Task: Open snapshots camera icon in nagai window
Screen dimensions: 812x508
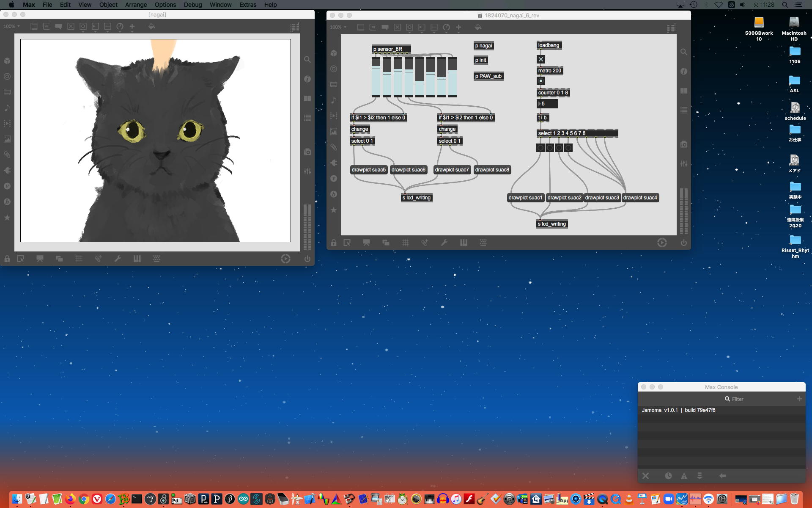Action: tap(307, 152)
